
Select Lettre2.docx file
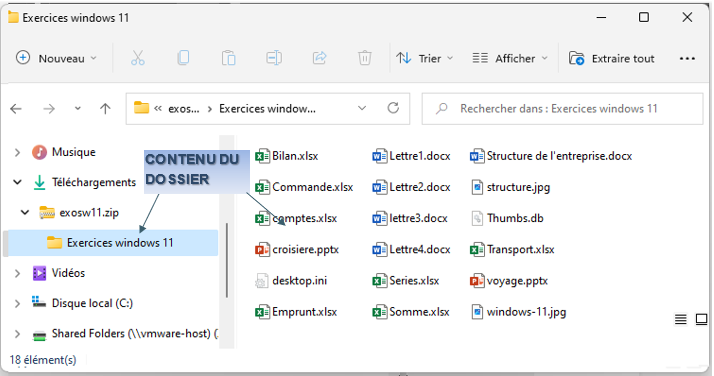(x=412, y=187)
